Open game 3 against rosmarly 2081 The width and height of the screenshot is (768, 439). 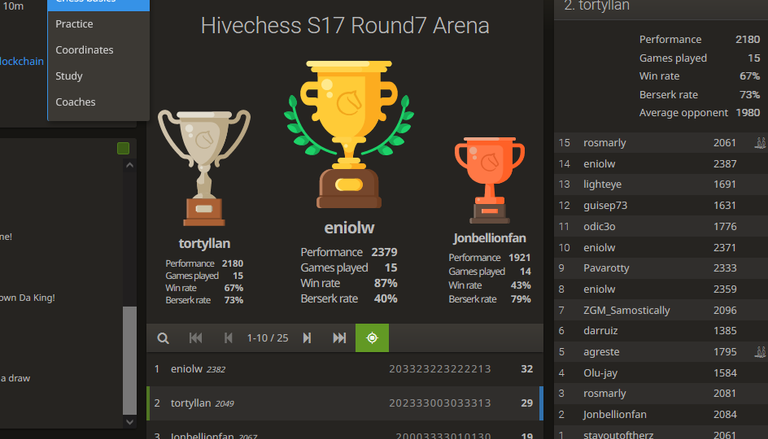click(661, 393)
